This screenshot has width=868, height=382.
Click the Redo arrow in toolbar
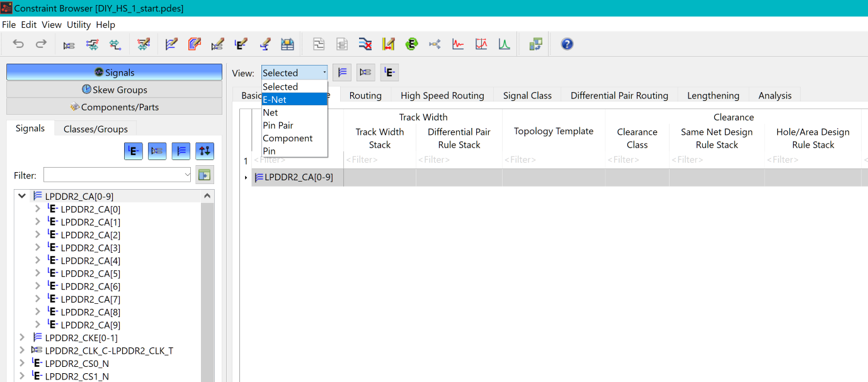(41, 44)
